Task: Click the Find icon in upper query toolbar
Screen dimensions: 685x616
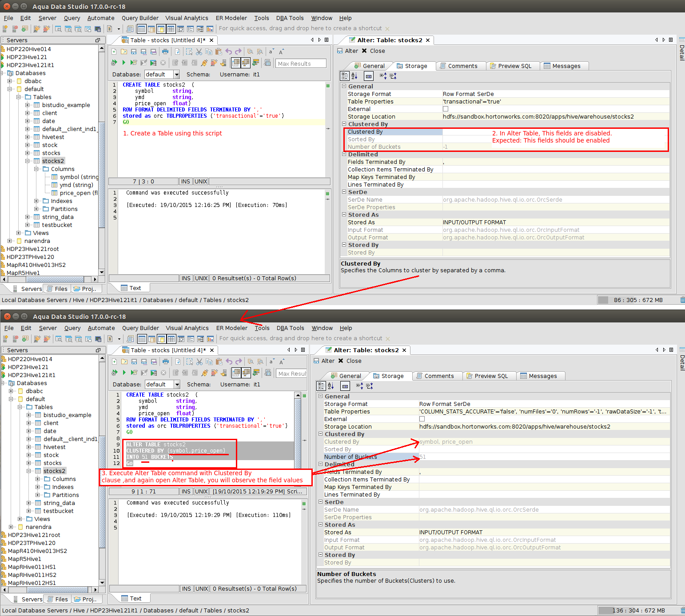Action: [250, 52]
